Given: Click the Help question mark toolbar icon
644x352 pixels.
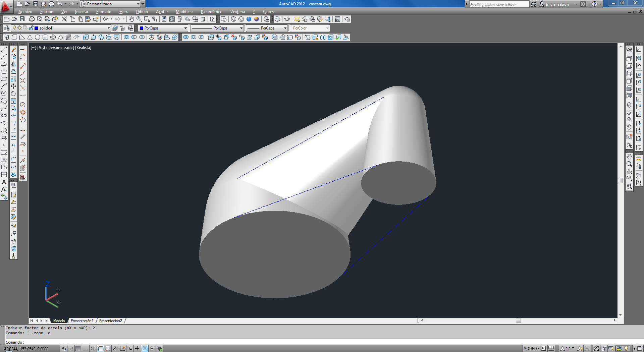Looking at the screenshot, I should click(x=213, y=19).
